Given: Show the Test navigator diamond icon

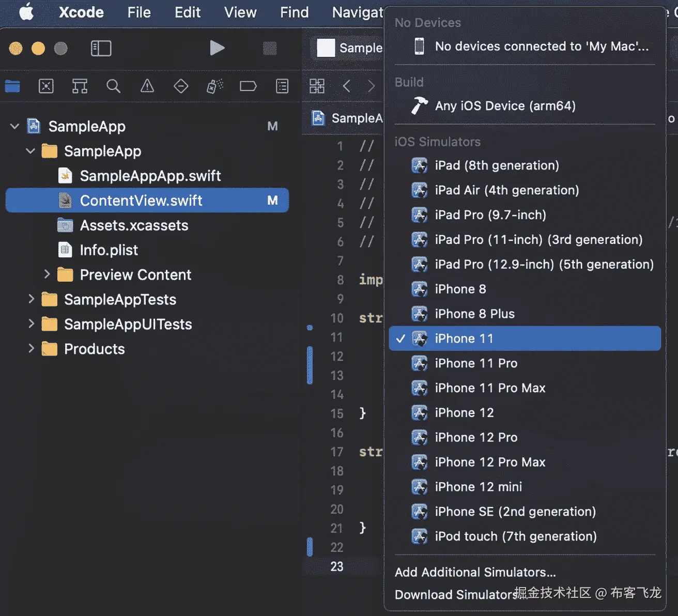Looking at the screenshot, I should (x=181, y=86).
